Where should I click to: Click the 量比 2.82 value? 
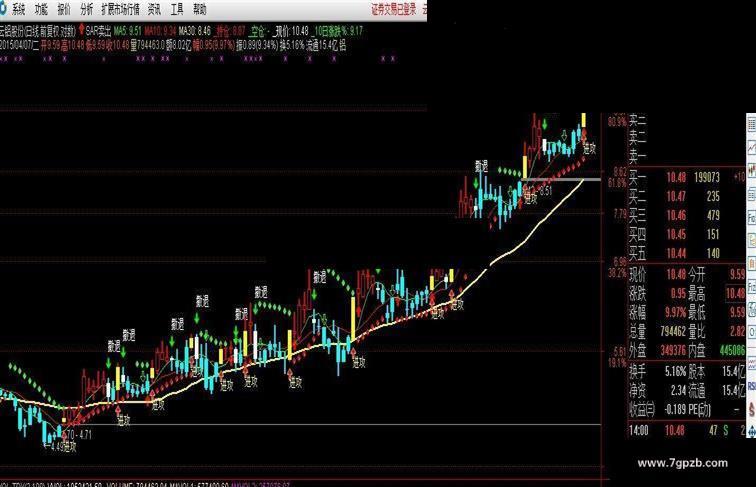pyautogui.click(x=738, y=332)
